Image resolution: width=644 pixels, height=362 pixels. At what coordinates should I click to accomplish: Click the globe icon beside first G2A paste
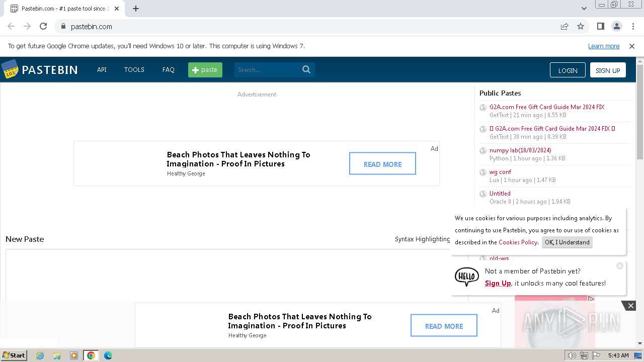(x=483, y=108)
